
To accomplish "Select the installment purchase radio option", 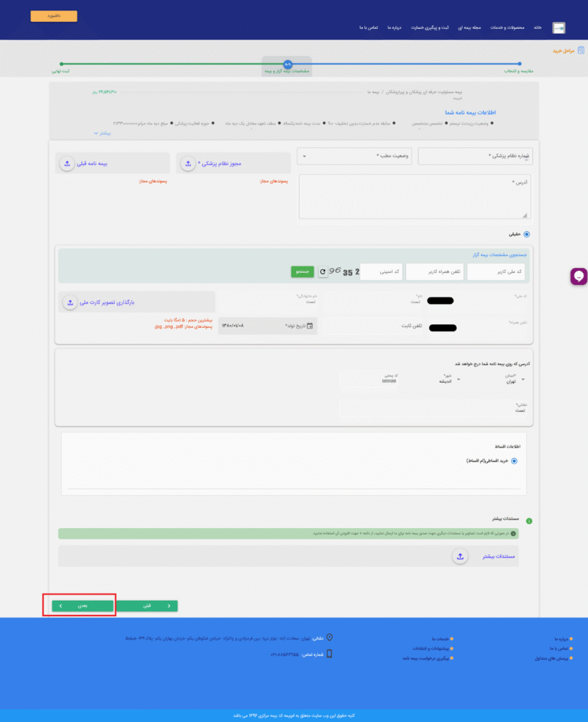I will click(x=514, y=461).
